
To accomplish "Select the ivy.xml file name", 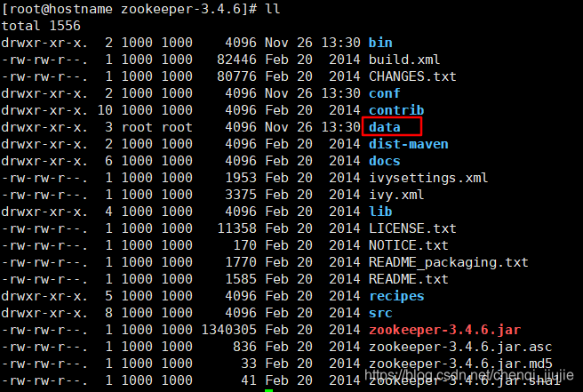I will pos(396,195).
